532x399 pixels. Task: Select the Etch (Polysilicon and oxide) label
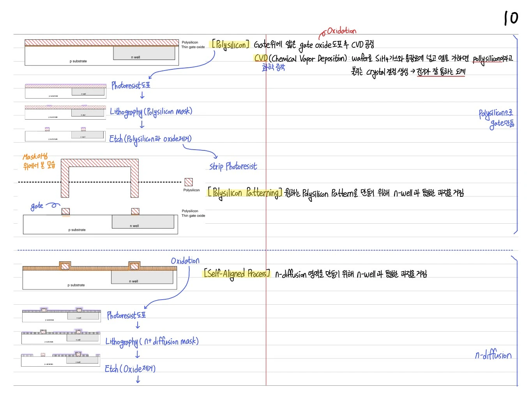point(150,139)
